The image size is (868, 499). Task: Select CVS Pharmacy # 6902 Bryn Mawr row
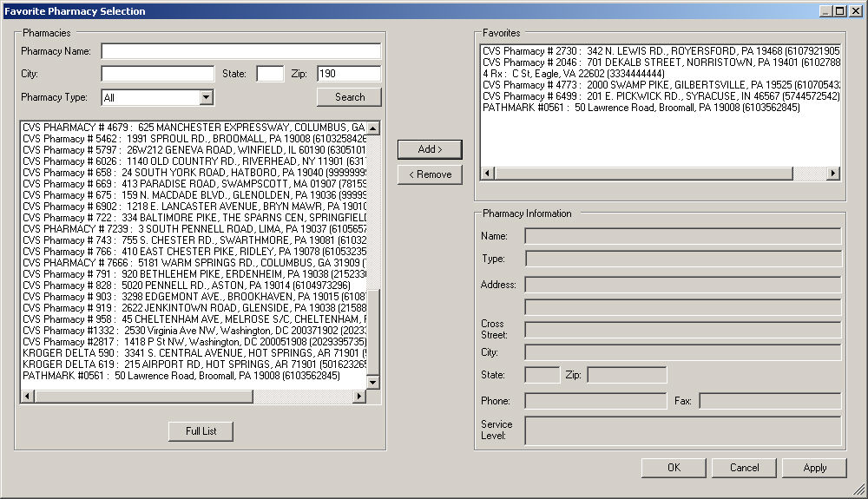[194, 207]
